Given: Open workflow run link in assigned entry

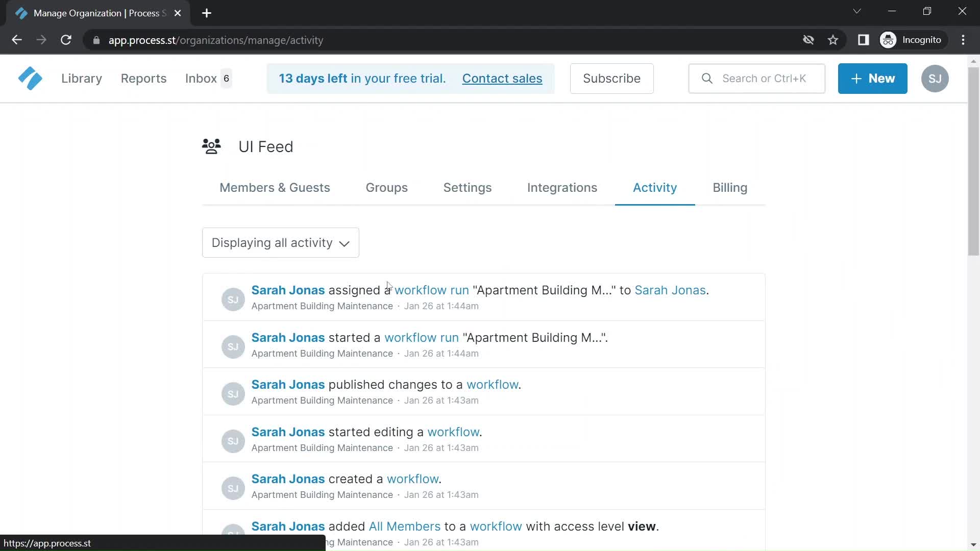Looking at the screenshot, I should [432, 290].
